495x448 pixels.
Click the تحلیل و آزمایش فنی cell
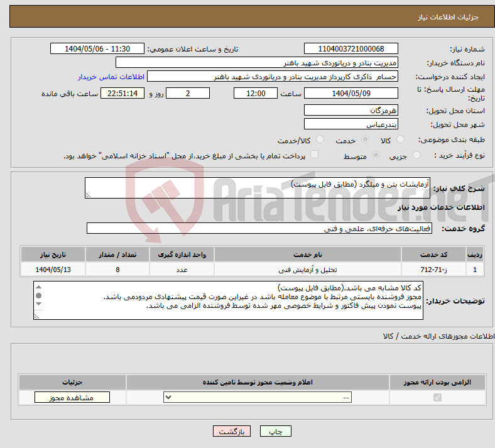tap(308, 270)
